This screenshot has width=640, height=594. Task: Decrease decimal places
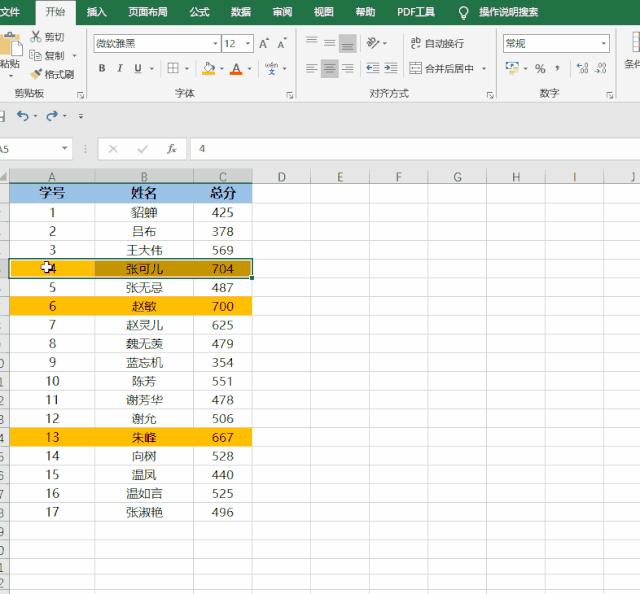[601, 68]
